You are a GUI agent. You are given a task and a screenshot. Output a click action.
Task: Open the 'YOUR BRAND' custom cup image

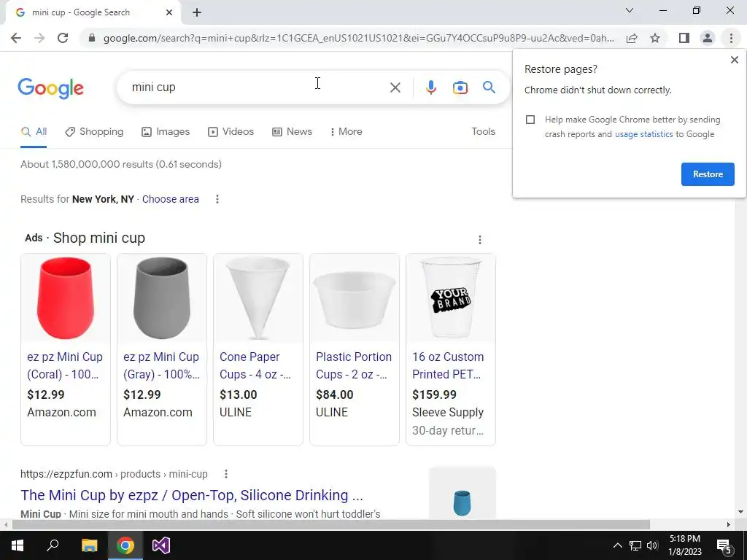click(x=451, y=298)
